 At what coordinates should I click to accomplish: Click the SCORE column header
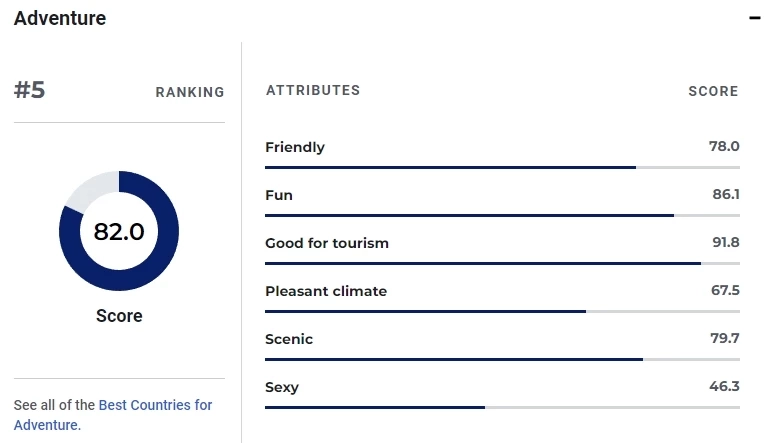[713, 91]
